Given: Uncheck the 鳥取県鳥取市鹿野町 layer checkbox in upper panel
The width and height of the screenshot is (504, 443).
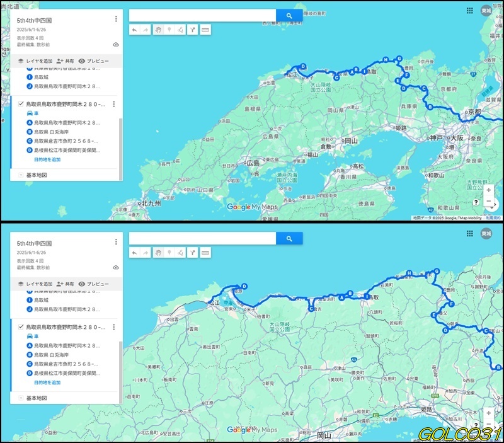Looking at the screenshot, I should point(21,104).
